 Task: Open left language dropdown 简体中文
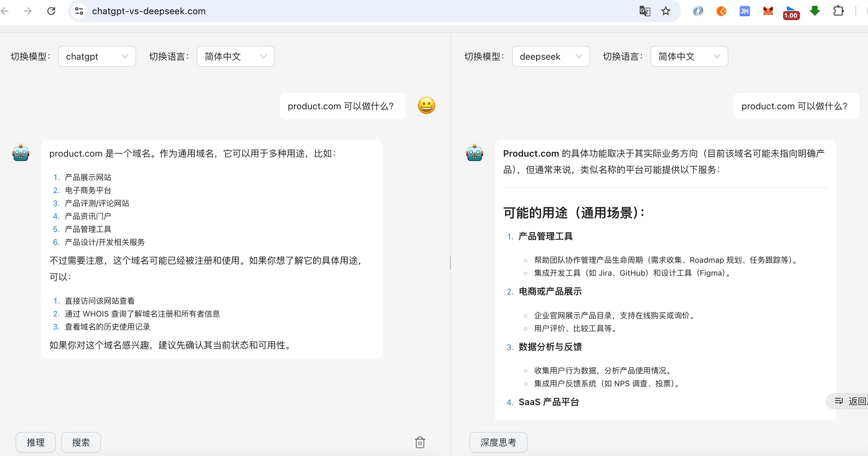coord(236,56)
